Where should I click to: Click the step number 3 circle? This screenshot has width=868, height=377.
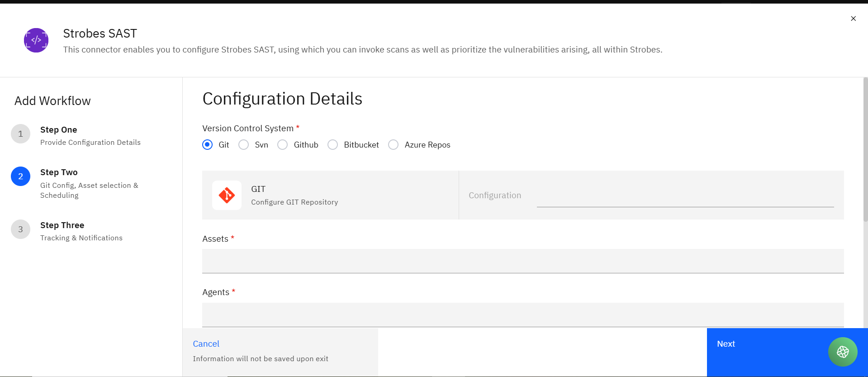(20, 229)
